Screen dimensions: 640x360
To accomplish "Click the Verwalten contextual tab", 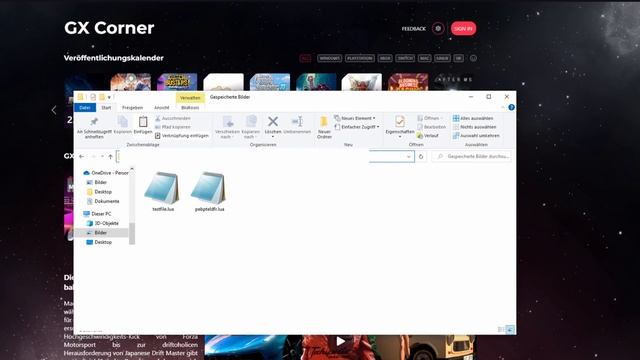I will pyautogui.click(x=190, y=98).
